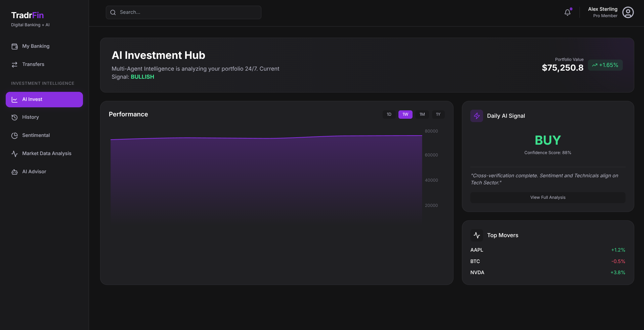The width and height of the screenshot is (644, 330).
Task: Click the Market Data Analysis pulse icon
Action: [14, 154]
